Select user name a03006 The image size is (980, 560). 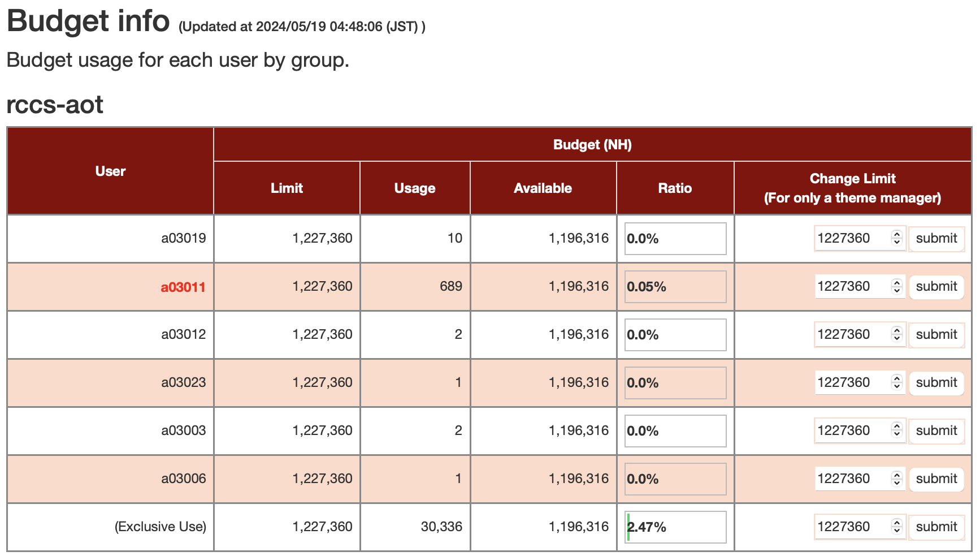pos(183,479)
